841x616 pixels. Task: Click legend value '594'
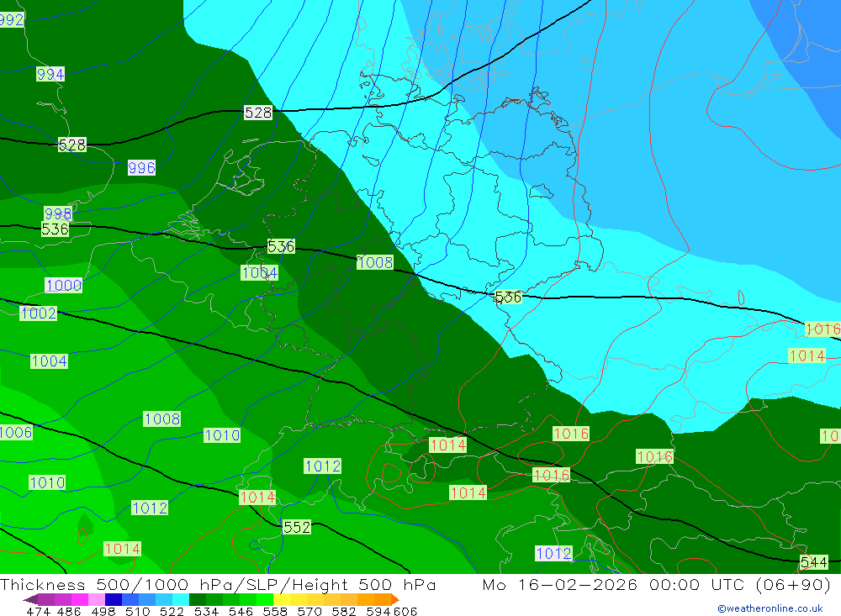click(x=378, y=611)
